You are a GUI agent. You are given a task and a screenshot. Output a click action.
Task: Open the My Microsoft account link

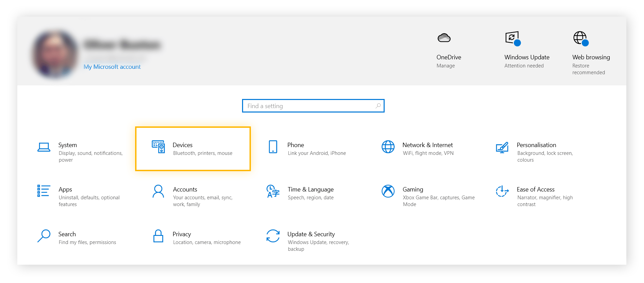pyautogui.click(x=112, y=67)
